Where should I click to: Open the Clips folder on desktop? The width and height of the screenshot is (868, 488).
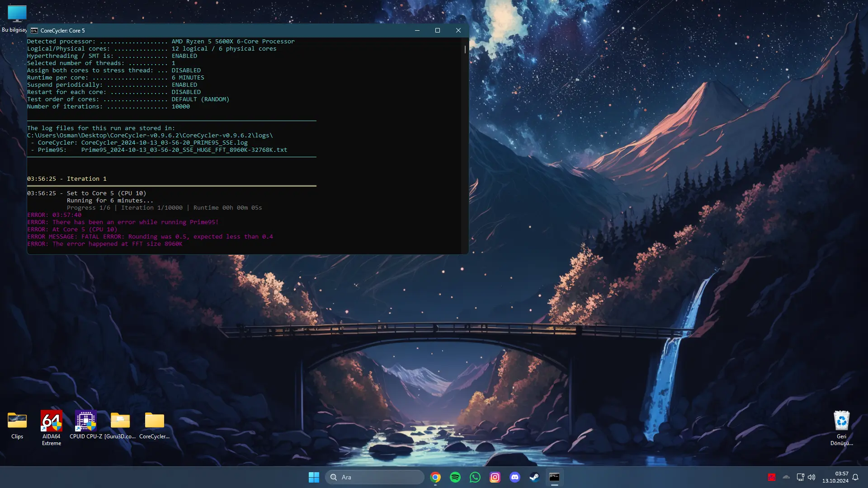click(17, 425)
